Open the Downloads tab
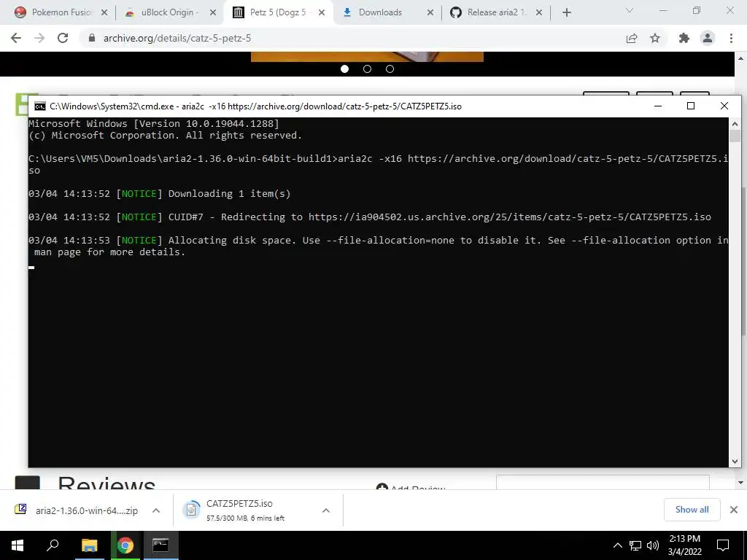This screenshot has width=747, height=560. coord(380,12)
